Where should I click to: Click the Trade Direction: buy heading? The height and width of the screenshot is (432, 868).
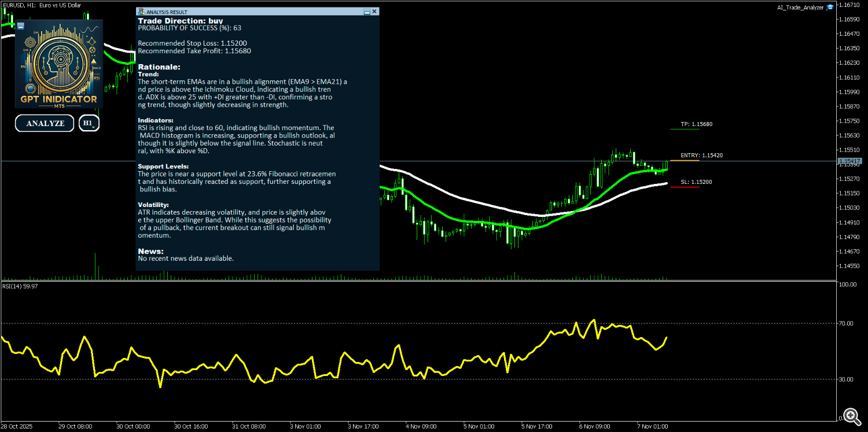coord(181,21)
